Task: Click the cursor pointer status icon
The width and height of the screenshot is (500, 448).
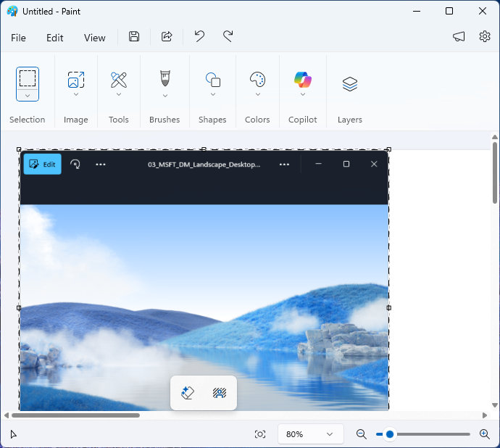Action: pyautogui.click(x=13, y=434)
